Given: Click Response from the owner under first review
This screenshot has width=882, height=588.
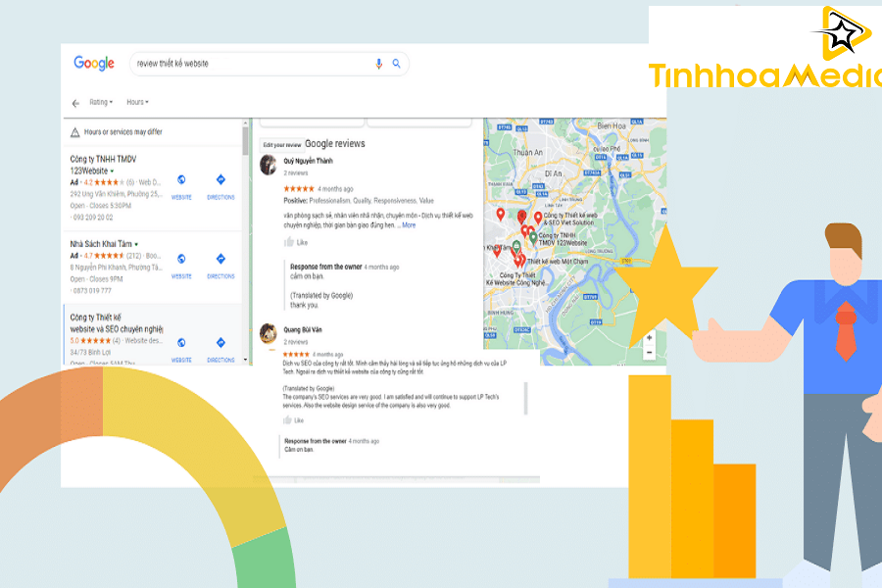Looking at the screenshot, I should click(x=325, y=267).
